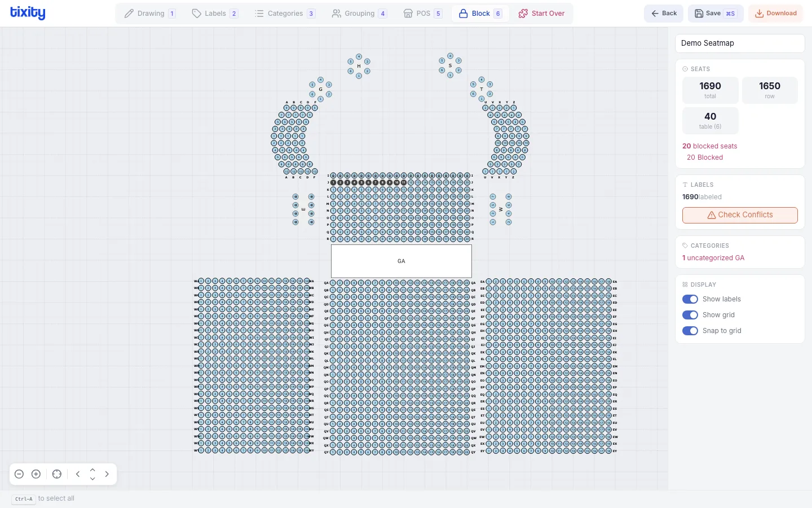Pan the canvas left with the arrow
Viewport: 812px width, 508px height.
(78, 474)
